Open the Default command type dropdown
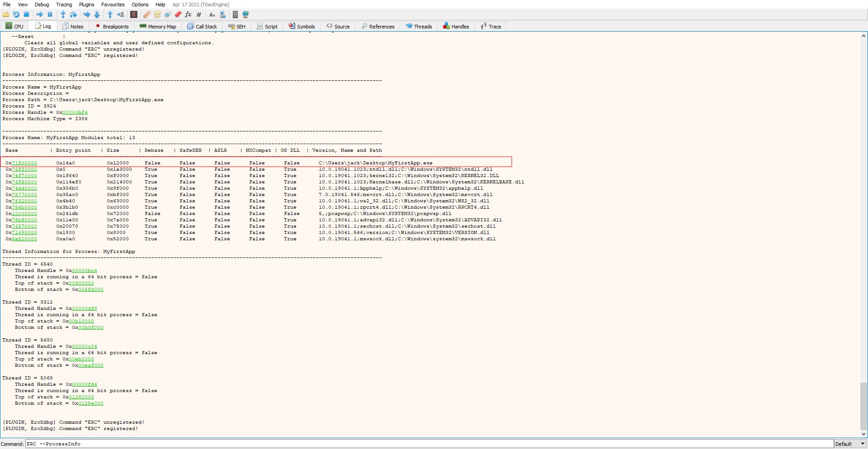This screenshot has height=449, width=868. pyautogui.click(x=850, y=444)
